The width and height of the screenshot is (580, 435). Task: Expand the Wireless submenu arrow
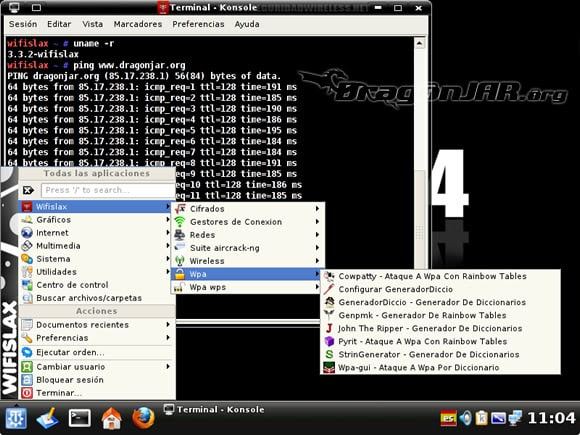(x=317, y=261)
